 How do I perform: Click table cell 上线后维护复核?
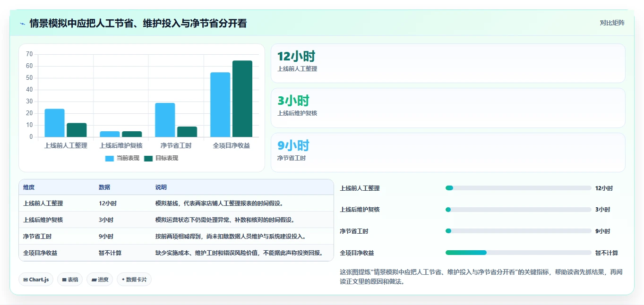click(x=43, y=220)
